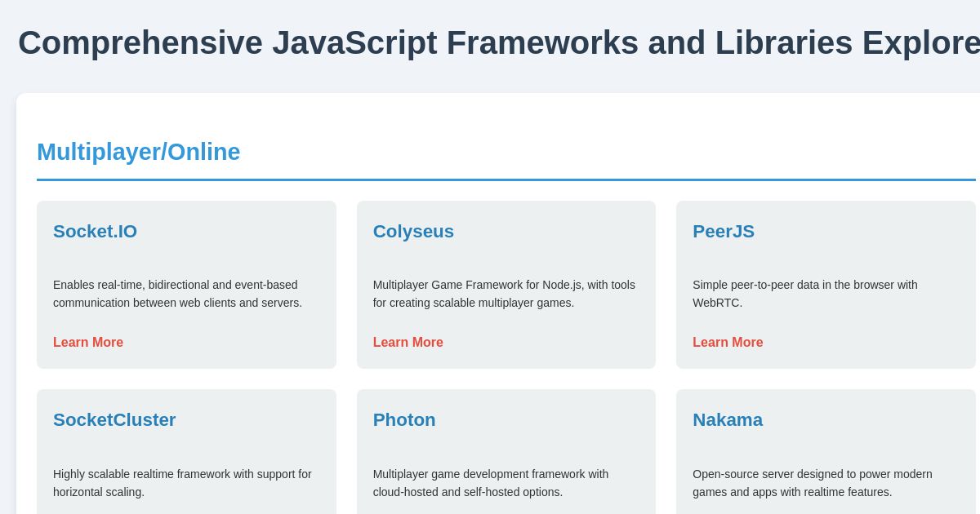Click Nakama's open-source server description
Image resolution: width=980 pixels, height=514 pixels.
(x=813, y=483)
